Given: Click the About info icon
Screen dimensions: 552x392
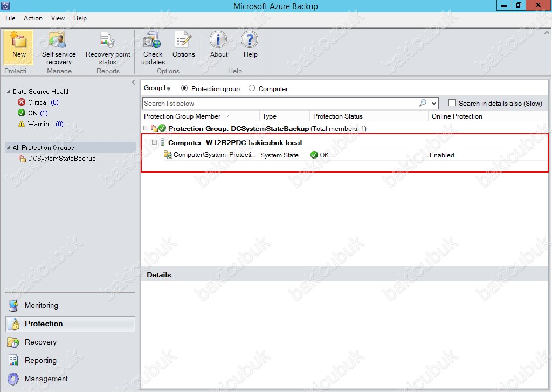Looking at the screenshot, I should pos(219,40).
